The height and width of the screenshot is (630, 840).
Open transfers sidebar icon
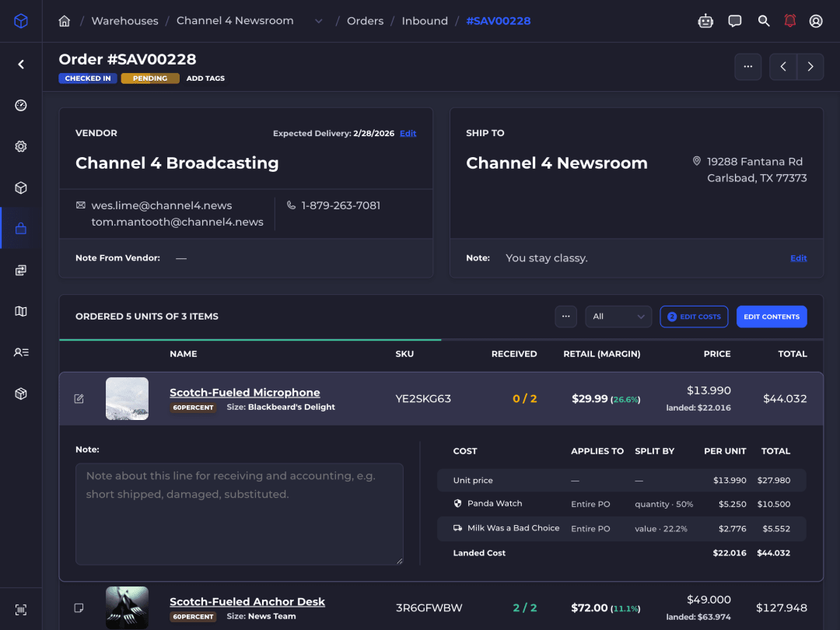click(21, 270)
